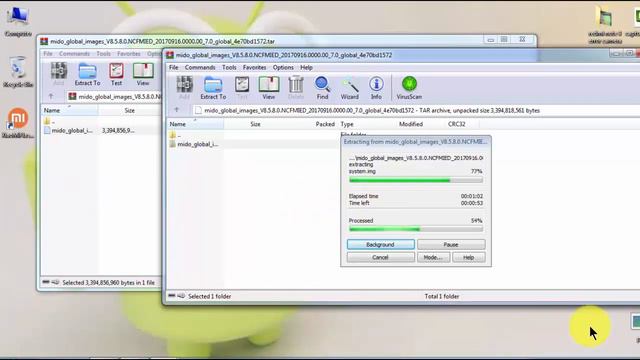
Task: Click Extract To in the back WinRAR window
Action: (x=87, y=73)
